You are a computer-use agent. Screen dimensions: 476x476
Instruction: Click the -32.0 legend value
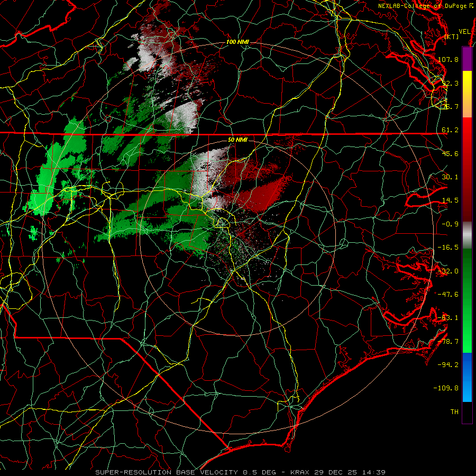[x=448, y=271]
